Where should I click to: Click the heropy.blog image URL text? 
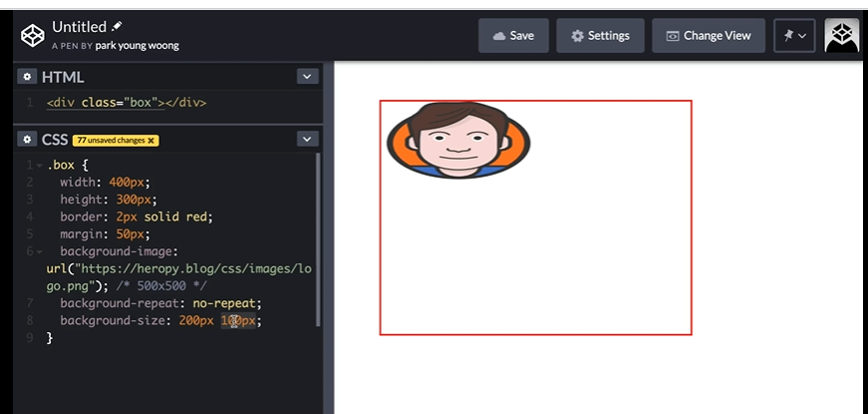(178, 277)
